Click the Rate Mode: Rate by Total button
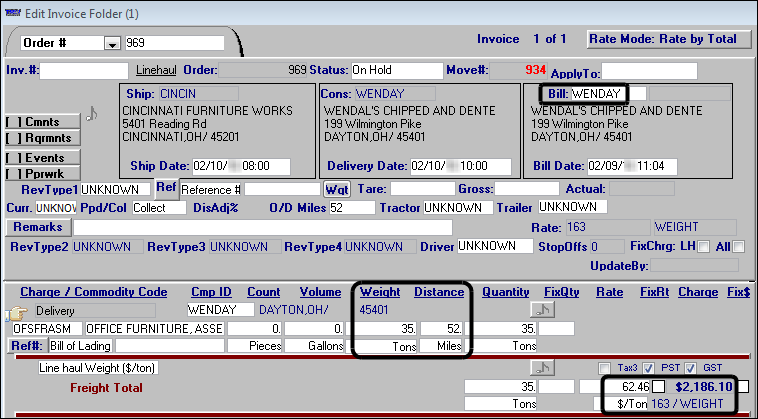Viewport: 758px width, 419px height. coord(670,39)
